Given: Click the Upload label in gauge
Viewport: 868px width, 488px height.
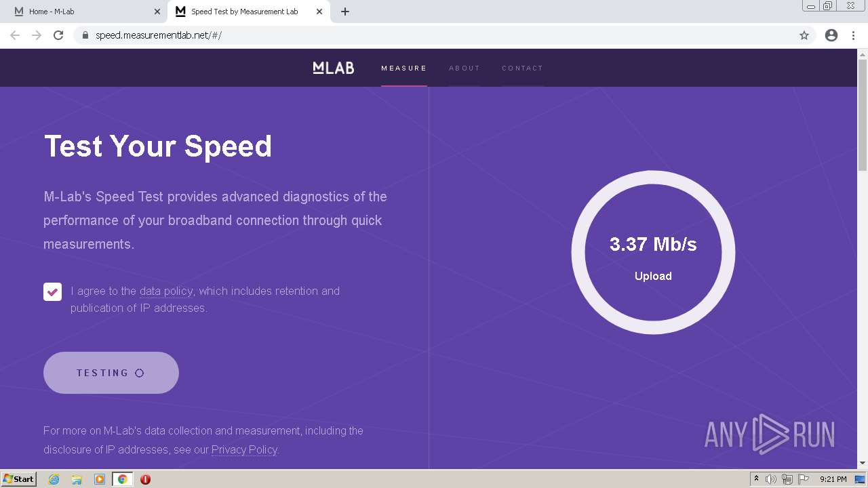Looking at the screenshot, I should coord(653,276).
